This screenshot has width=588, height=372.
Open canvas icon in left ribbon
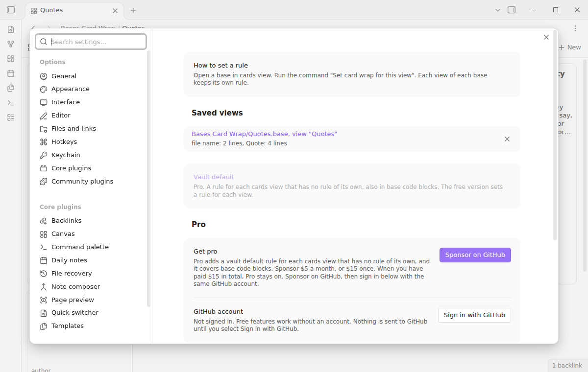pos(11,59)
